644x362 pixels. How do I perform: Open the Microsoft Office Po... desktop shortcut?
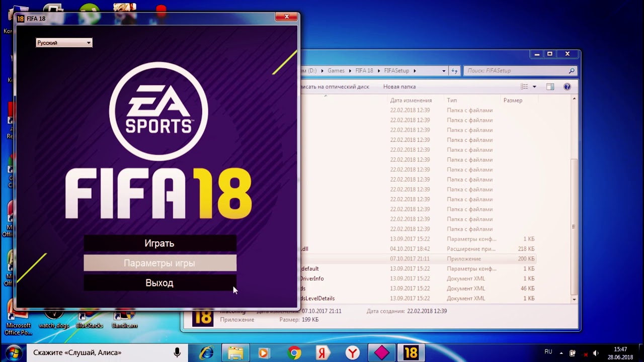(x=19, y=322)
